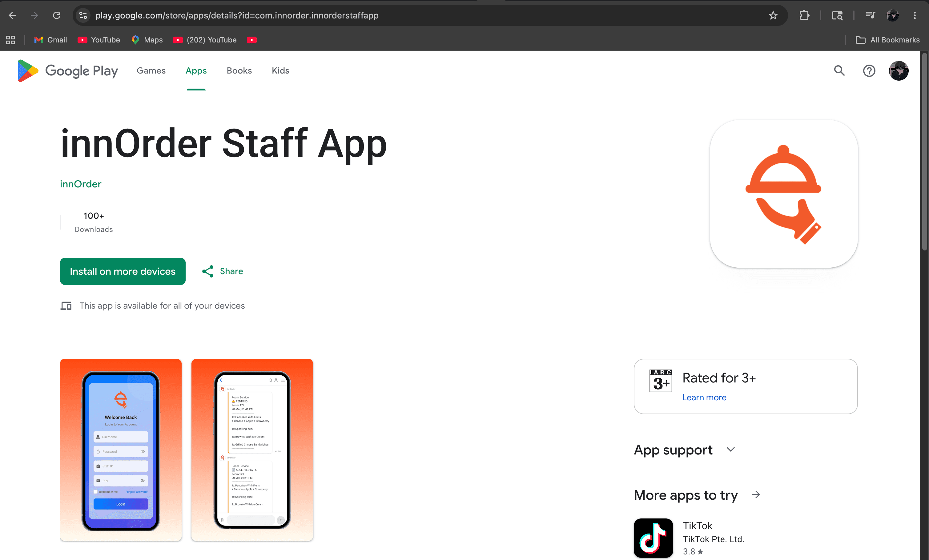Click the Google Play logo
Image resolution: width=929 pixels, height=560 pixels.
point(68,71)
